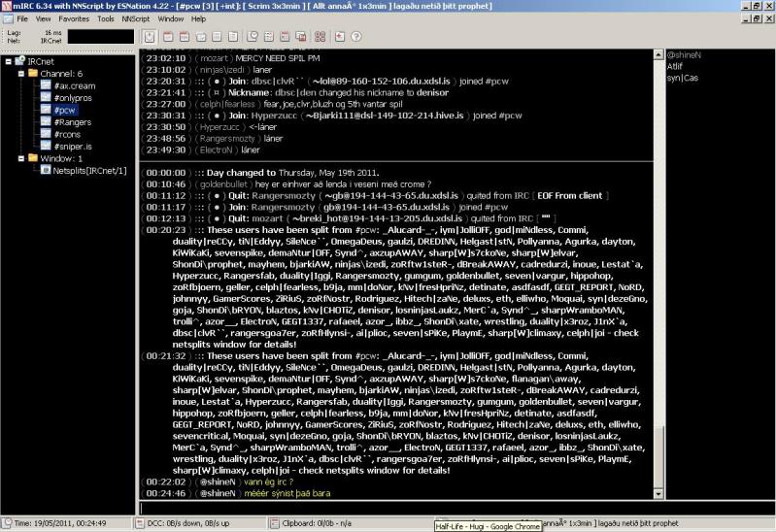Open help via the question mark toolbar icon
The width and height of the screenshot is (776, 532).
(355, 37)
